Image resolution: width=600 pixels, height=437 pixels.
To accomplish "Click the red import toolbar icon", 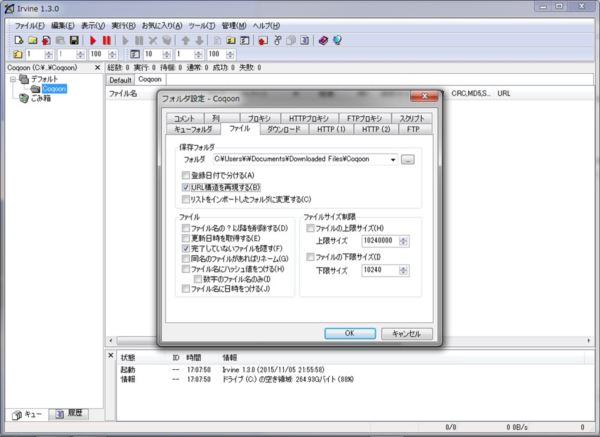I will point(263,40).
